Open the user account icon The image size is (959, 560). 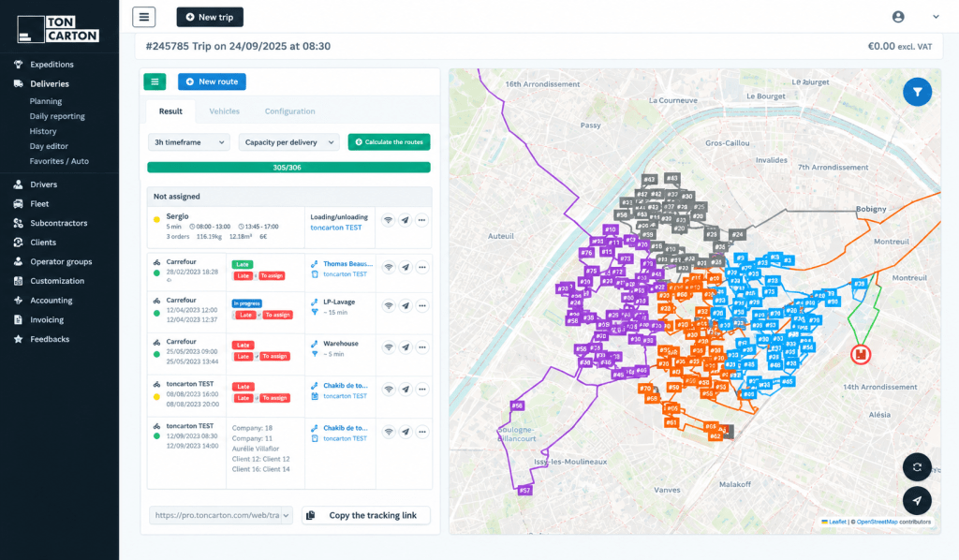point(898,17)
